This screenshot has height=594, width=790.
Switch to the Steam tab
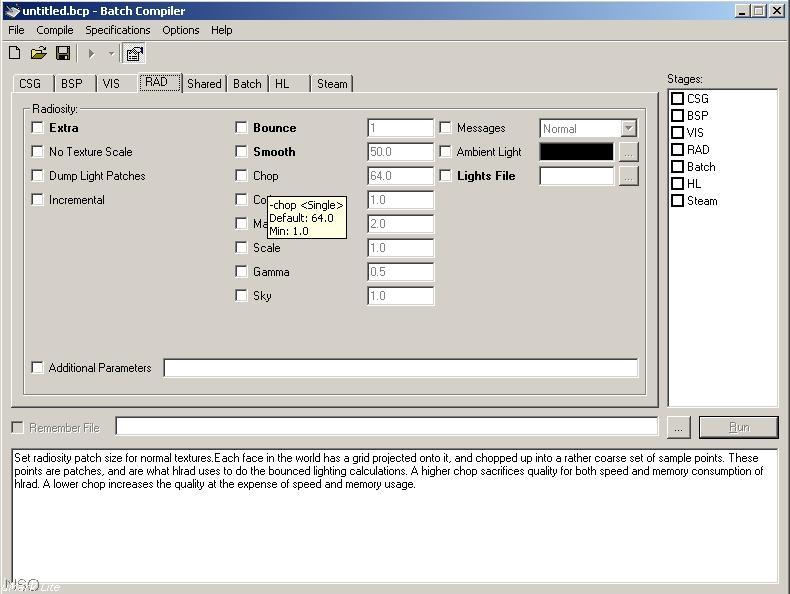[332, 84]
